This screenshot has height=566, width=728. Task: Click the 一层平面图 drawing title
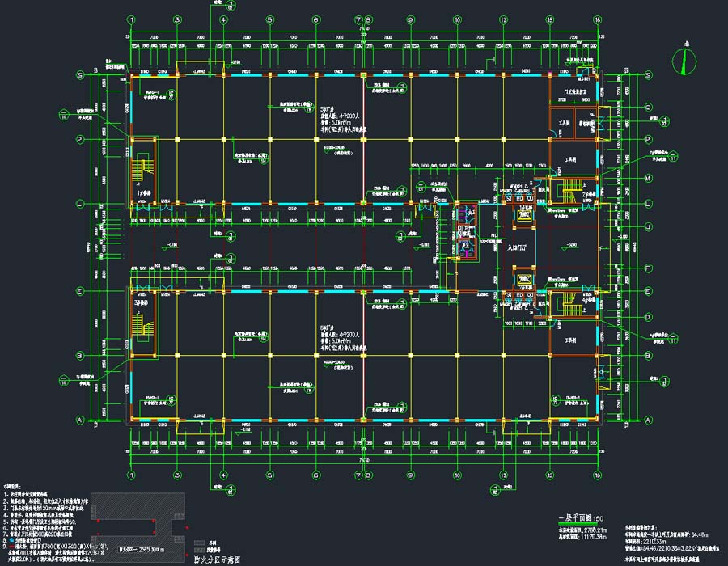point(575,517)
